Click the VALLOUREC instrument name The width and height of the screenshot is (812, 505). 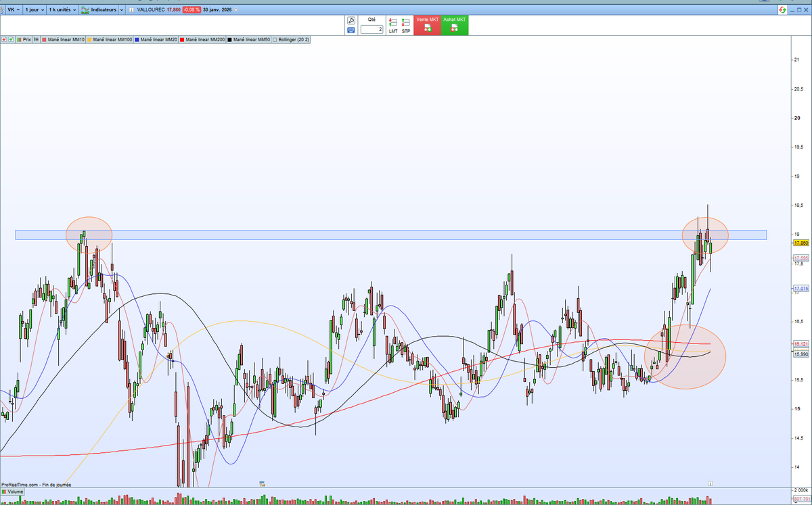point(151,10)
